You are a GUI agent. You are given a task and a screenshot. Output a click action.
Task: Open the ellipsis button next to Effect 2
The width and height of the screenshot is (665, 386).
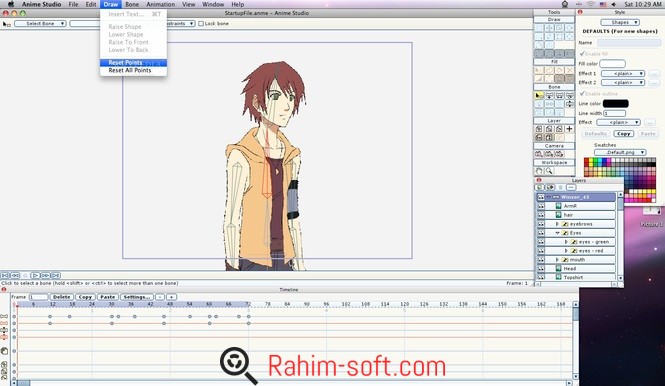[654, 82]
